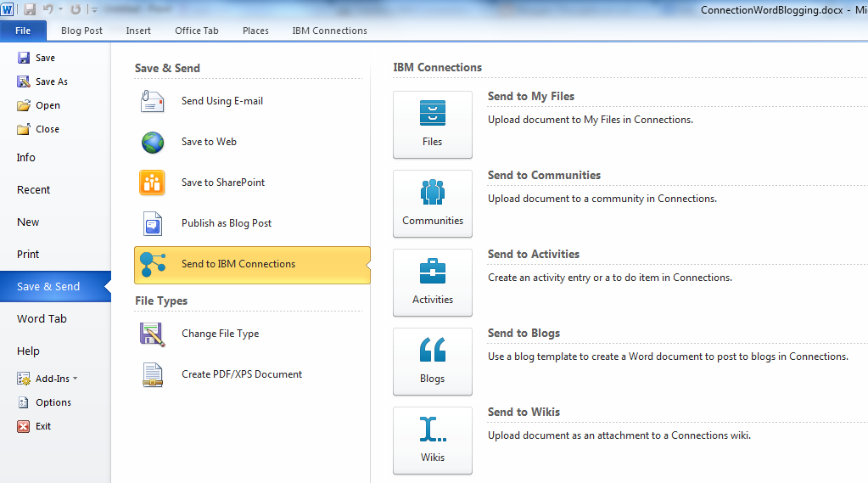This screenshot has height=483, width=868.
Task: Click the Undo icon in quick access toolbar
Action: click(x=48, y=9)
